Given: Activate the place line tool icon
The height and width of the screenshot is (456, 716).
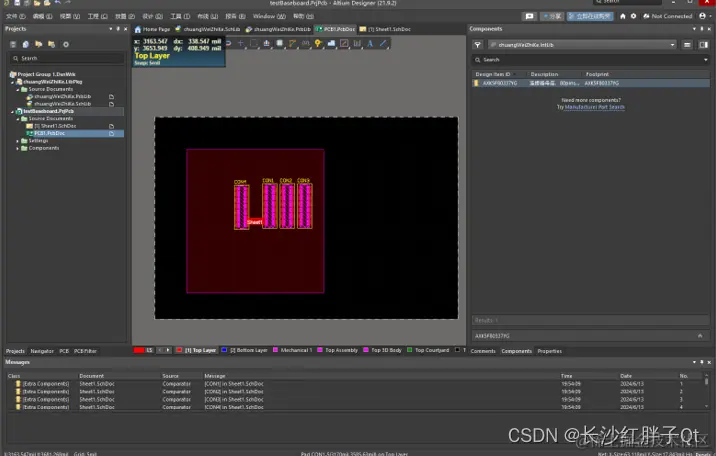Looking at the screenshot, I should 383,43.
